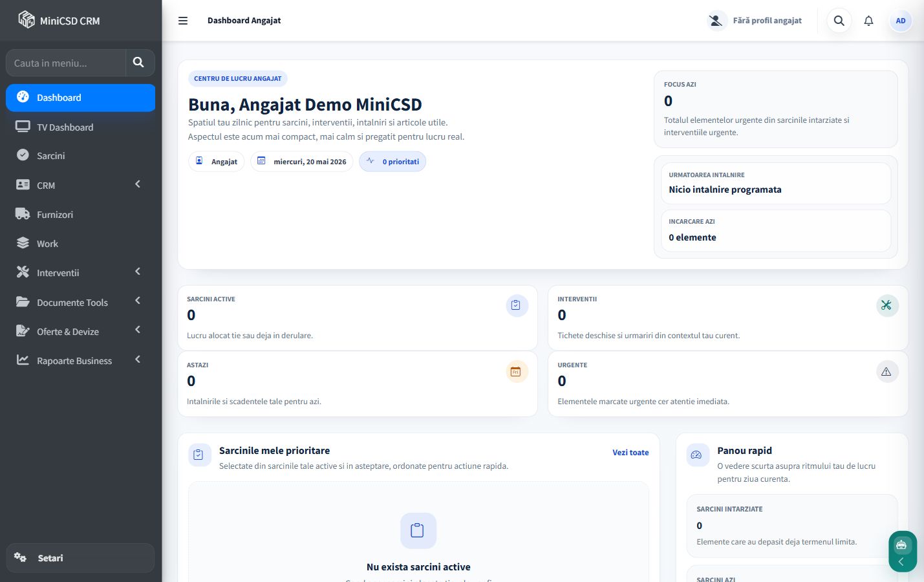
Task: Click the empty-state clipboard icon above Nu exista sarcini
Action: point(418,531)
